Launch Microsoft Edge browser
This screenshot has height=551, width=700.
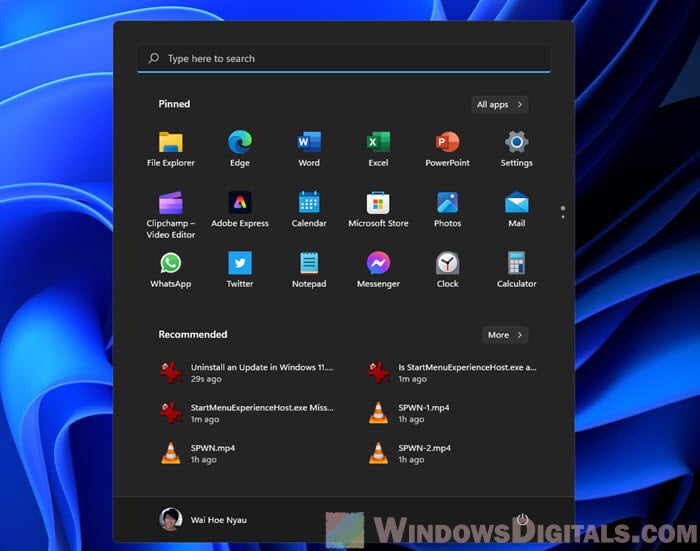240,149
